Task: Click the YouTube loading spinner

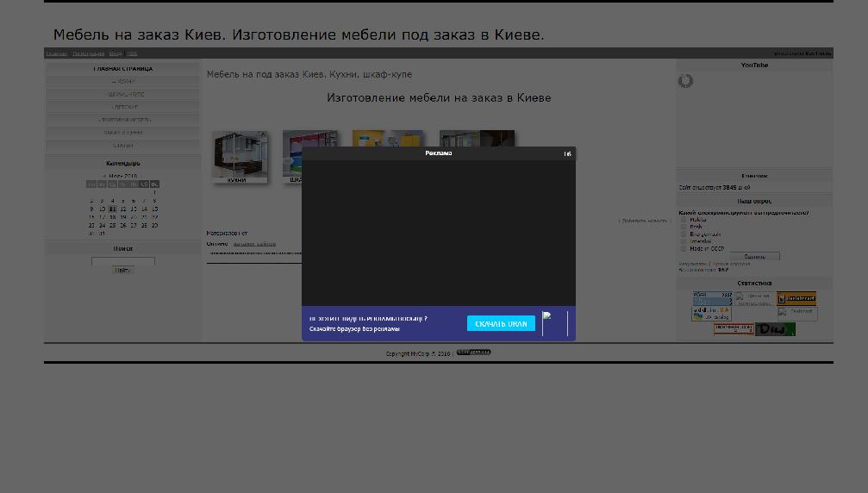Action: (685, 81)
